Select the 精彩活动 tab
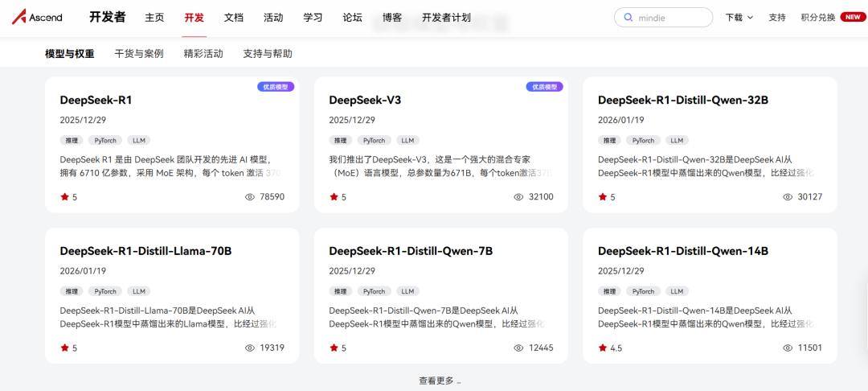This screenshot has height=391, width=868. pos(203,54)
